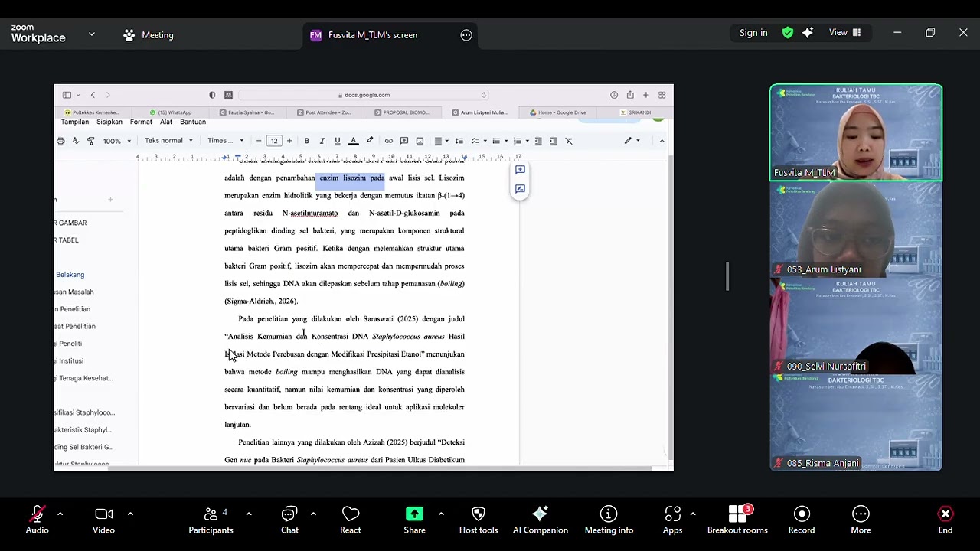Click the green Share button
Viewport: 980px width, 551px height.
(x=414, y=520)
